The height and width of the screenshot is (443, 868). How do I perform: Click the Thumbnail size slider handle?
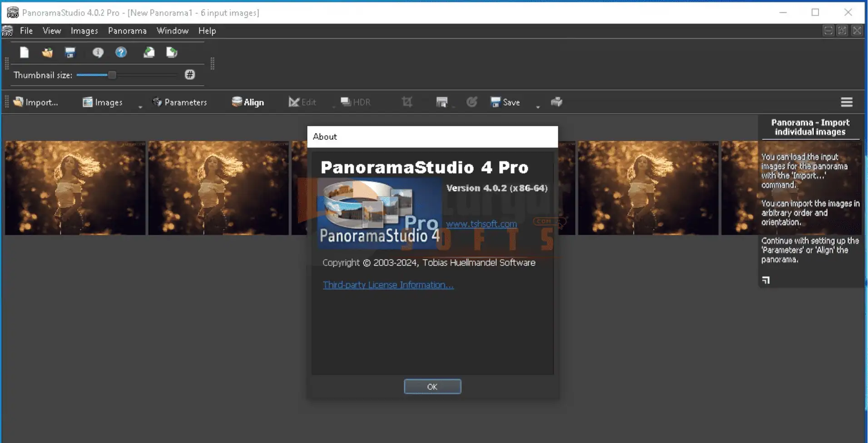[112, 75]
